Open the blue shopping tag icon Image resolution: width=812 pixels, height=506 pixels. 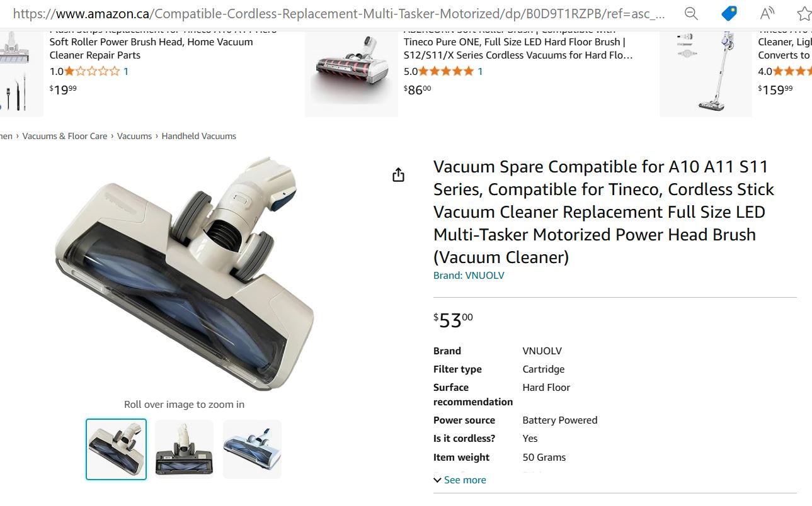[x=729, y=13]
